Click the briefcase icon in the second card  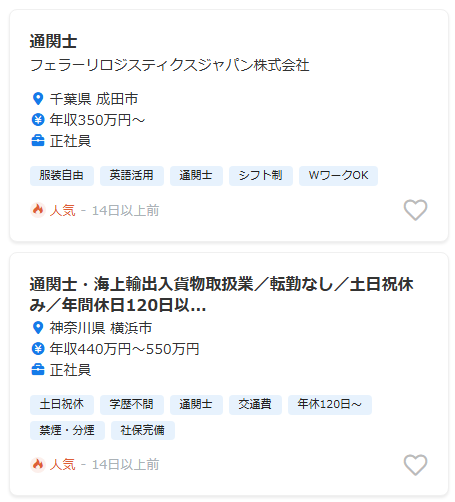38,370
